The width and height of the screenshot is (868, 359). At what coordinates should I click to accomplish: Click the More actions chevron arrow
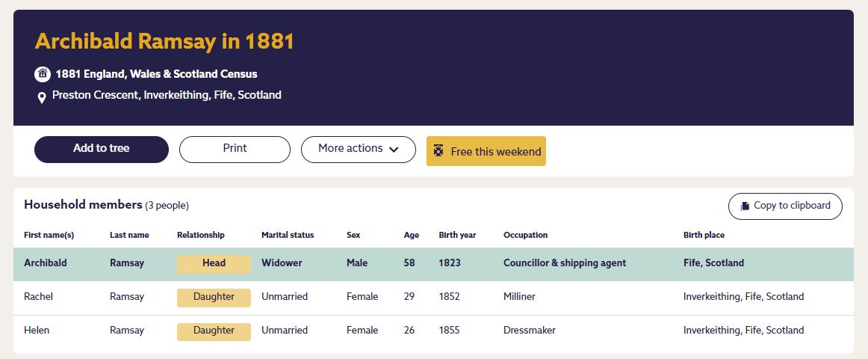point(394,150)
